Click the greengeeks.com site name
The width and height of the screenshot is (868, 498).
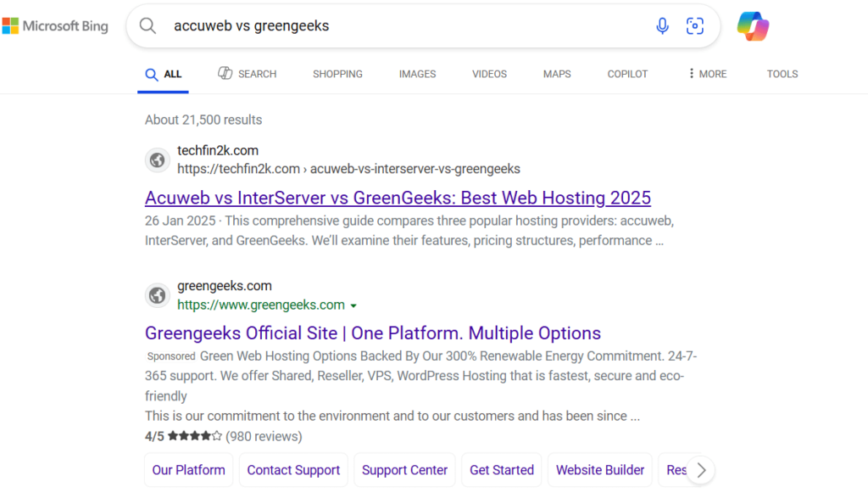pyautogui.click(x=224, y=286)
